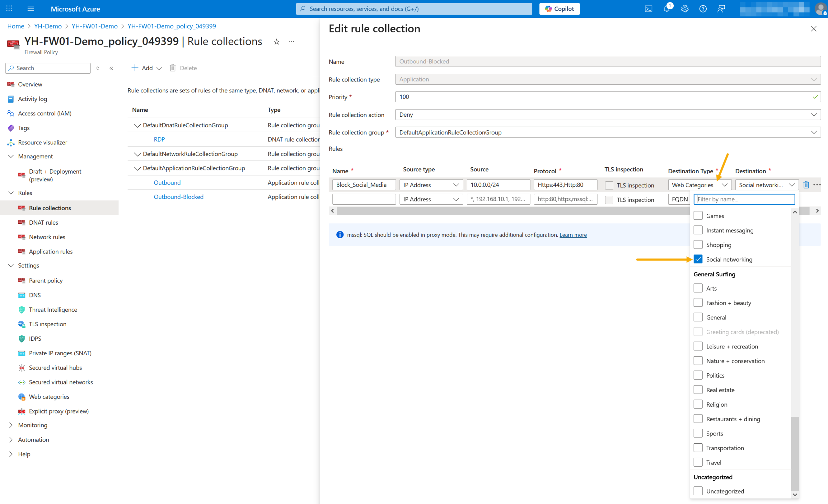Open TLS inspection settings in sidebar
The width and height of the screenshot is (828, 504).
(47, 324)
